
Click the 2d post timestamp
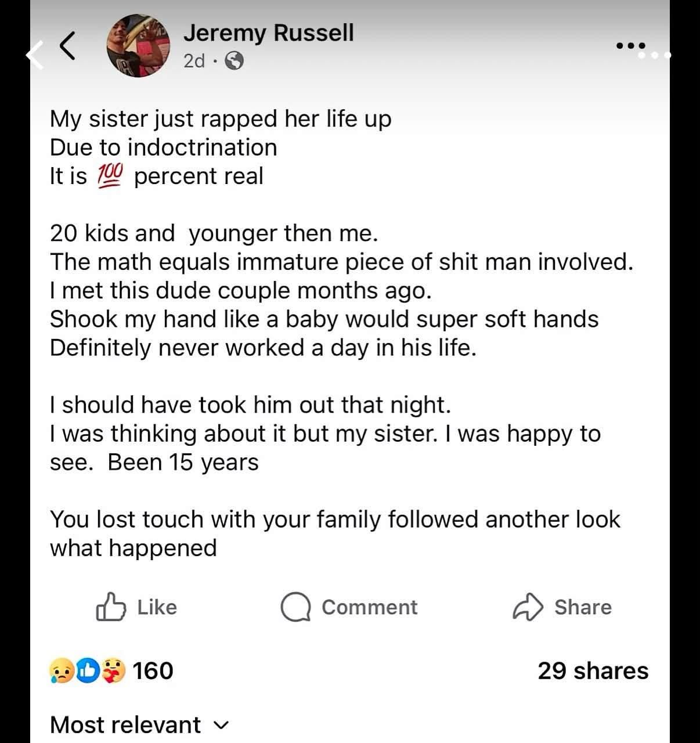coord(194,61)
